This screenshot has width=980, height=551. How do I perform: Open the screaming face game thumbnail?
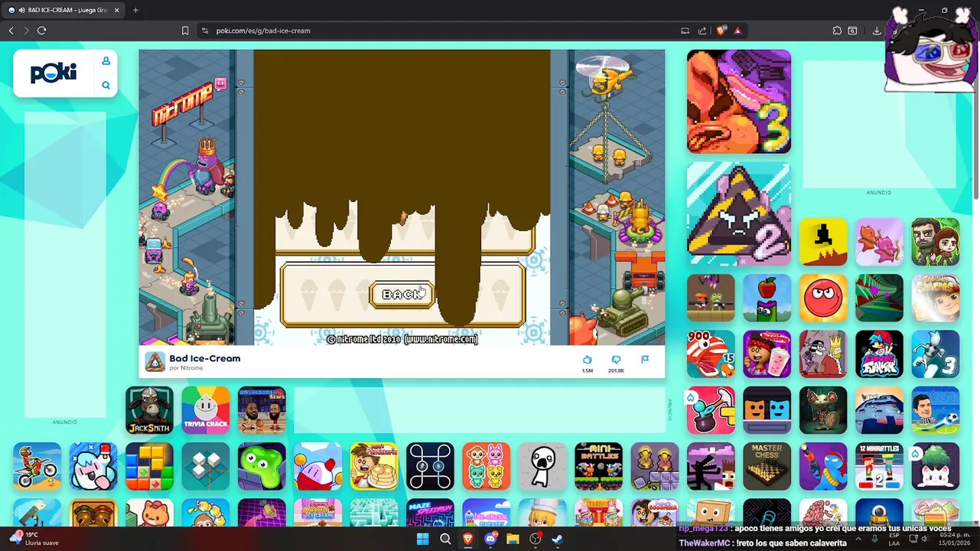click(542, 466)
